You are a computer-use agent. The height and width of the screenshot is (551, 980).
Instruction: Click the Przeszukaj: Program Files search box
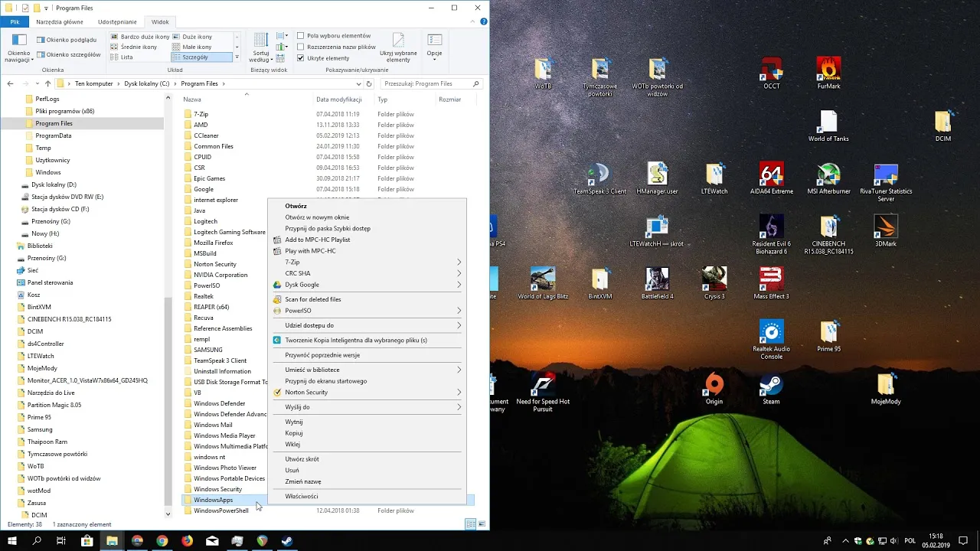click(425, 83)
